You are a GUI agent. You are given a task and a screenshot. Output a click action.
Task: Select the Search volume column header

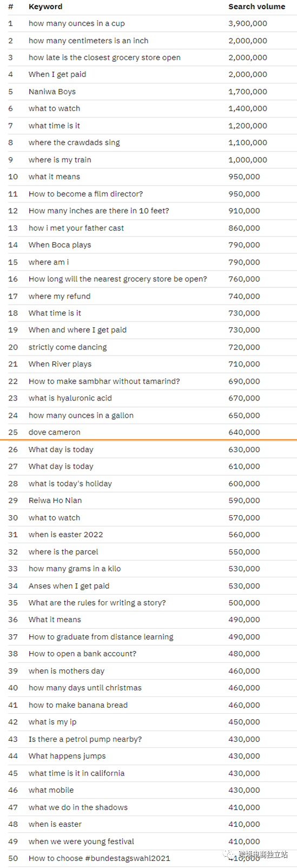pos(256,6)
